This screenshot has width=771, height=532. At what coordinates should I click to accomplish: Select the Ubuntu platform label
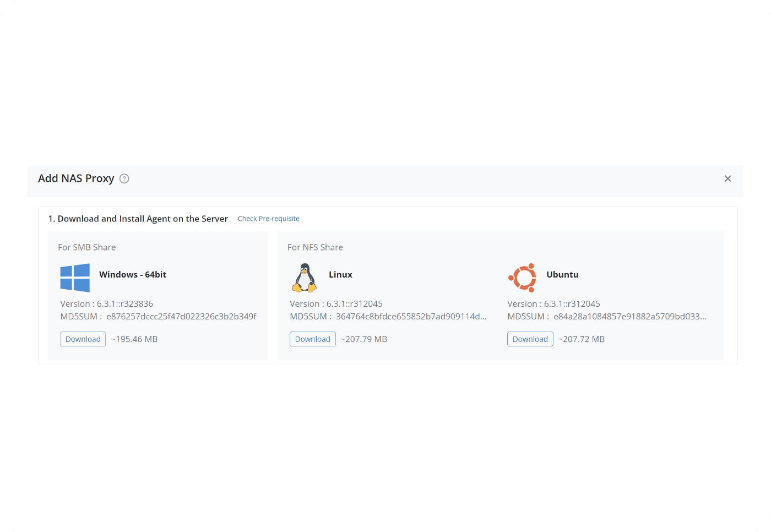[x=562, y=274]
